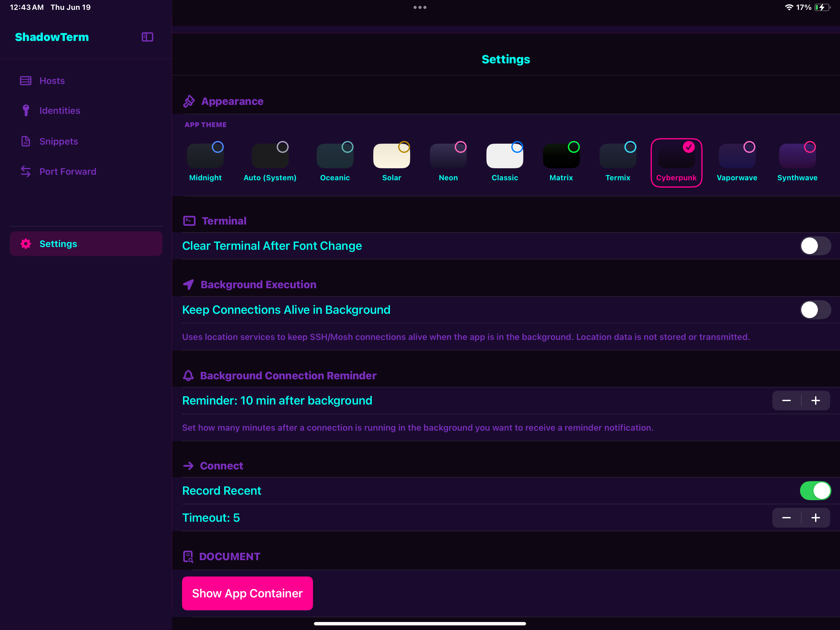Choose the Vaporwave theme swatch
Viewport: 840px width, 630px height.
737,156
